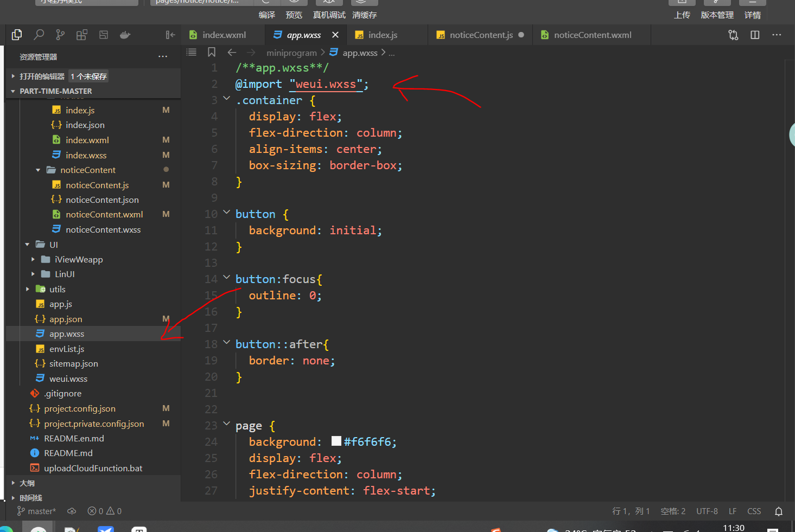Click the master* branch in status bar

pyautogui.click(x=36, y=511)
